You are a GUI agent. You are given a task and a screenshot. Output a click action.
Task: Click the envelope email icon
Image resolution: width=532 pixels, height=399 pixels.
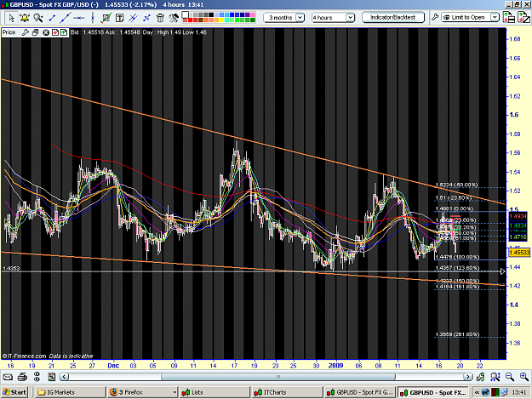point(8,377)
